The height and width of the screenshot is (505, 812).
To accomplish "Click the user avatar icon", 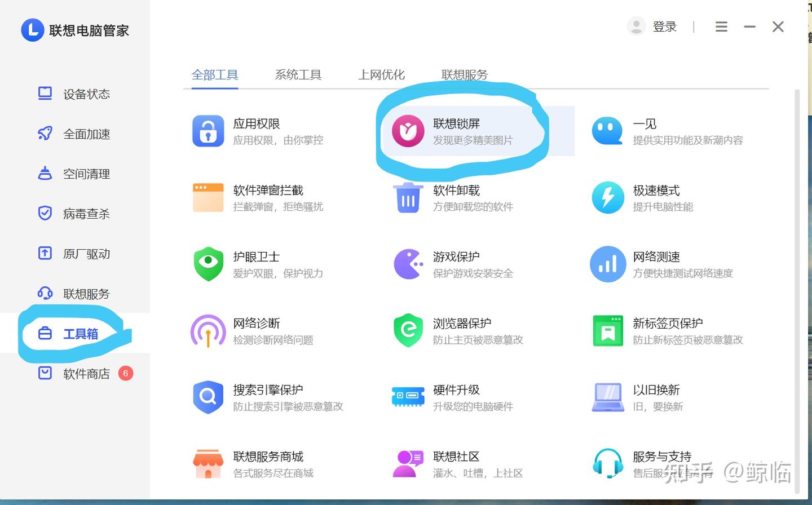I will (x=636, y=26).
